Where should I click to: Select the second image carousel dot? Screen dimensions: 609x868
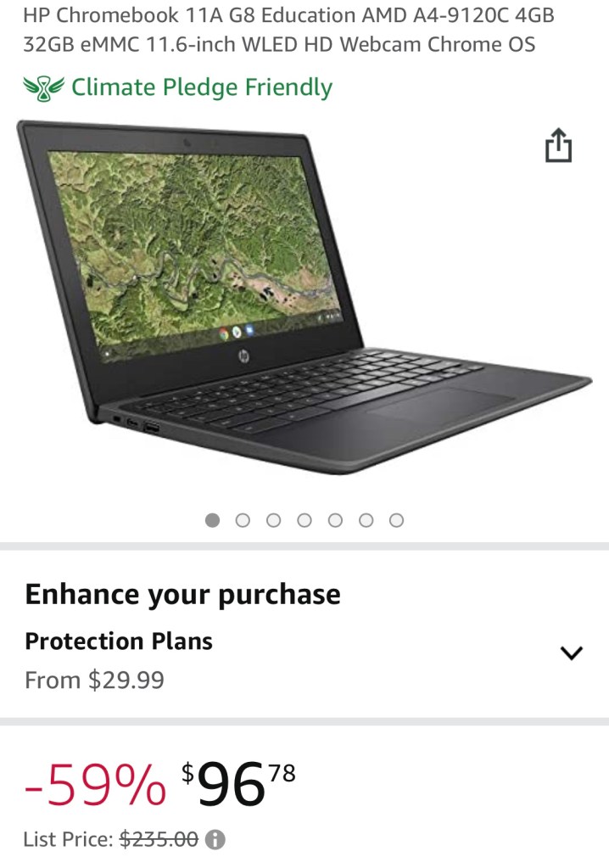pyautogui.click(x=243, y=520)
